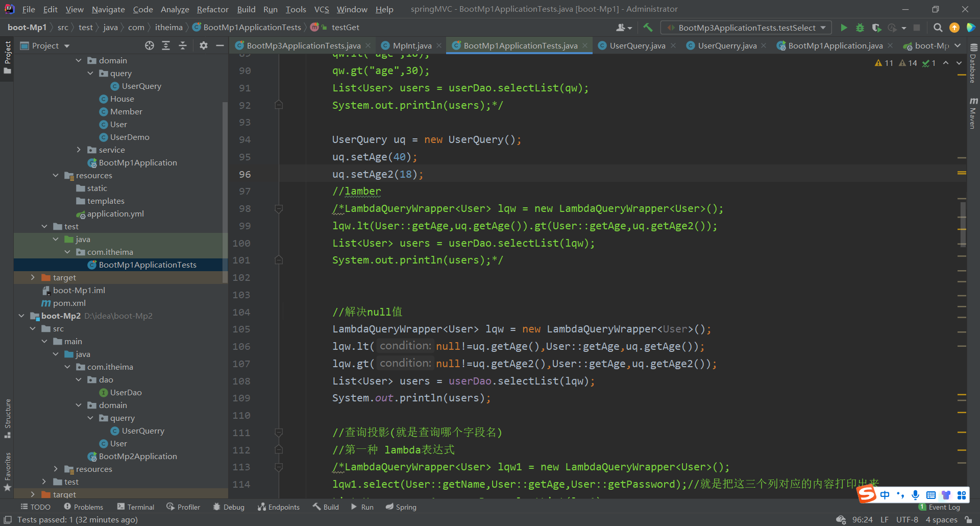This screenshot has width=980, height=526.
Task: Toggle Chinese/English input mode in Sogou bar
Action: (885, 495)
